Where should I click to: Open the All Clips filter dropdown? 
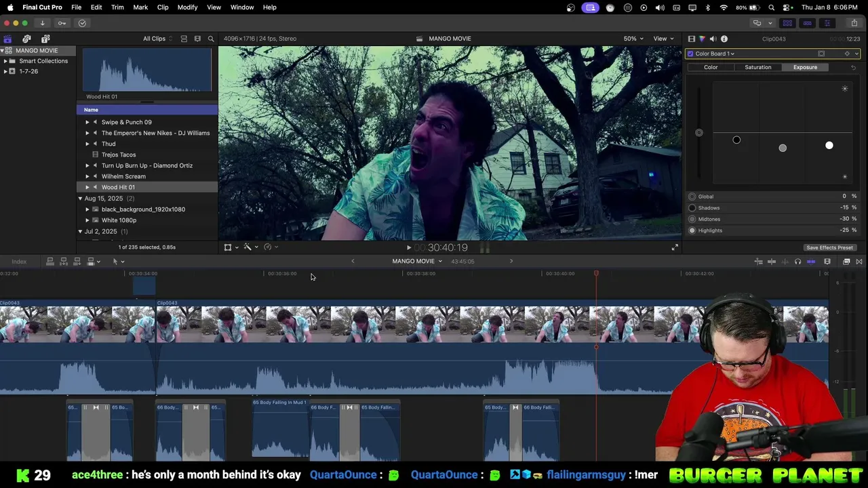click(x=157, y=39)
